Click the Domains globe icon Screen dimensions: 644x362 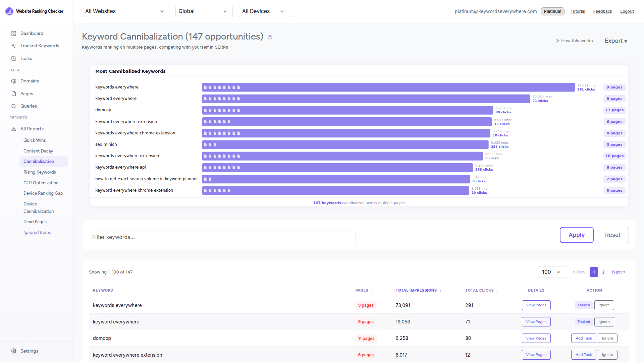coord(14,81)
